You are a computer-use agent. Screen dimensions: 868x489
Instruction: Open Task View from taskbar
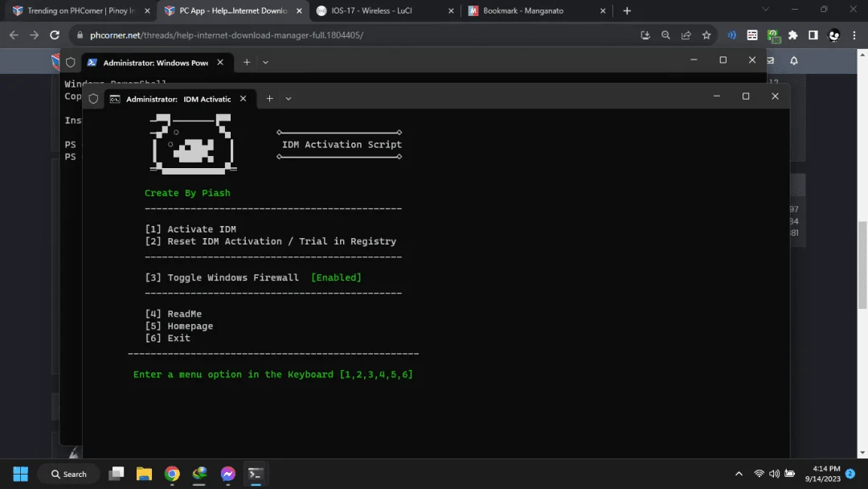click(117, 474)
